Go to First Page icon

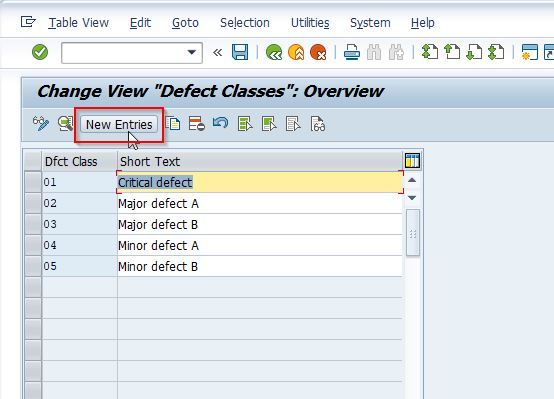click(430, 52)
